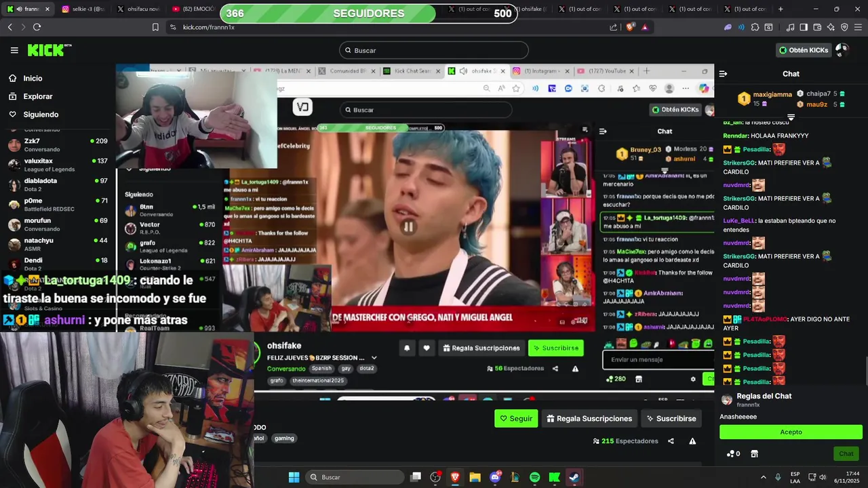
Task: Open the browser extensions puzzle icon
Action: [x=755, y=27]
